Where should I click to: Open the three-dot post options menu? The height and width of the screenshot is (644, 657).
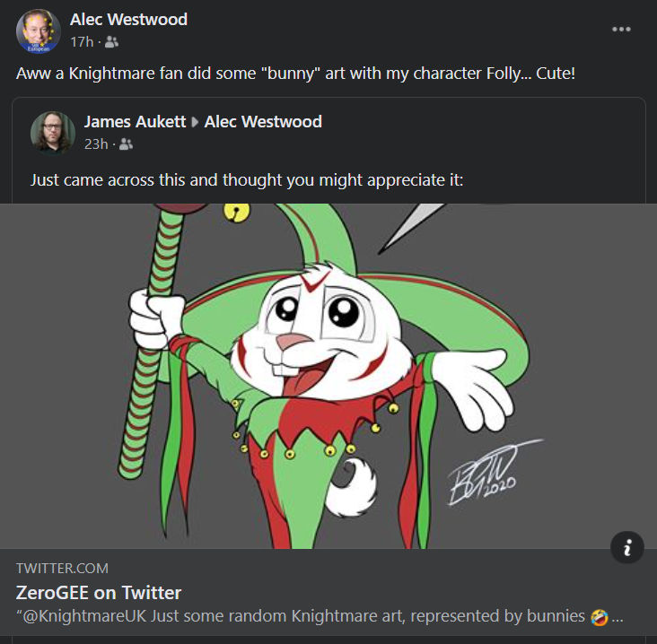tap(621, 29)
